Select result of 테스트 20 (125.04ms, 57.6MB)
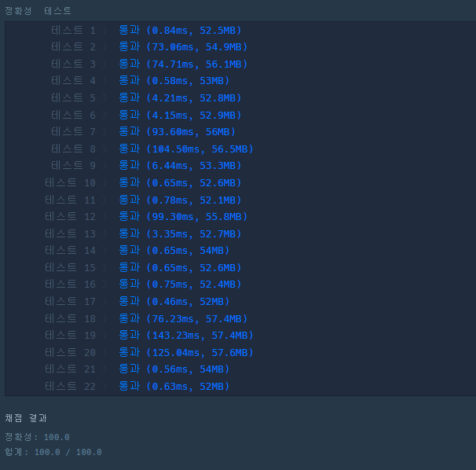The image size is (476, 470). point(186,352)
